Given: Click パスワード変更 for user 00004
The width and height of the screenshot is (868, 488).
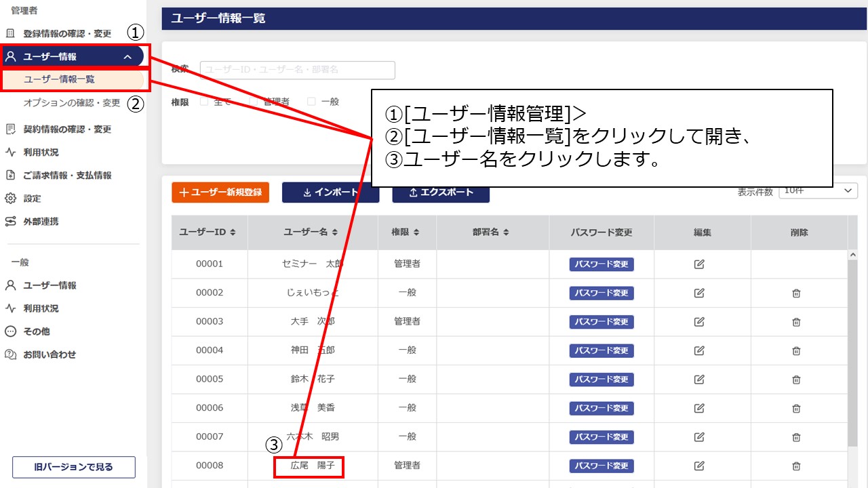Looking at the screenshot, I should pos(601,351).
